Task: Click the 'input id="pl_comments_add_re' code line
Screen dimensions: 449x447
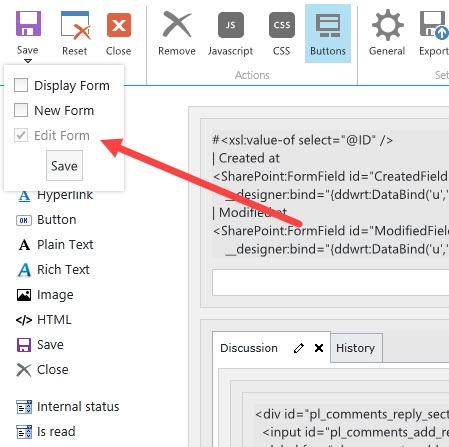Action: click(355, 432)
